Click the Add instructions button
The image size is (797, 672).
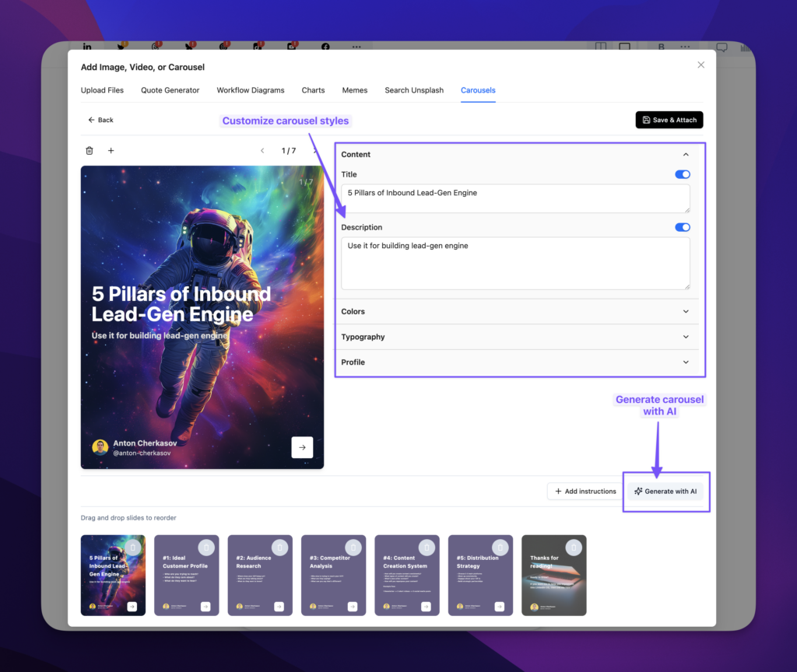(585, 491)
